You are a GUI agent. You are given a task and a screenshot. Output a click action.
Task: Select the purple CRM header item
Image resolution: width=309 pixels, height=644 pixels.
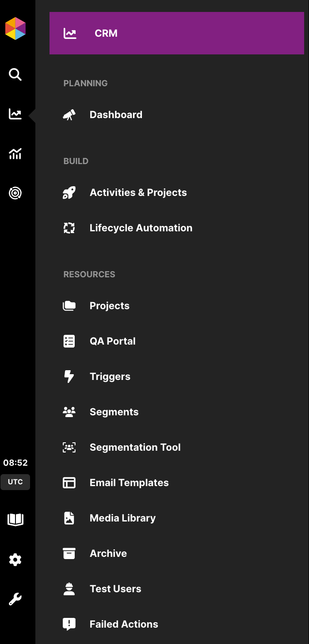[x=177, y=33]
